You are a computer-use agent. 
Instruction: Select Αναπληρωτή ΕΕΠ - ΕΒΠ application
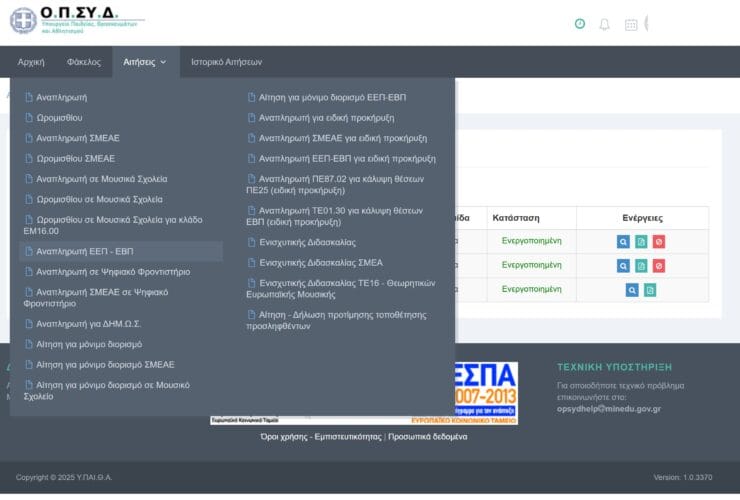84,251
